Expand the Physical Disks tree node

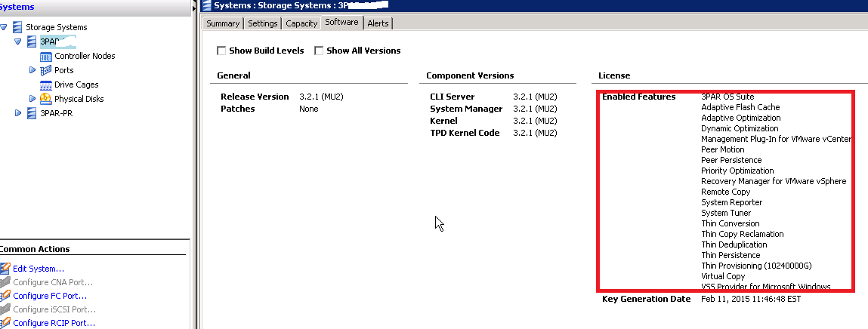click(32, 99)
